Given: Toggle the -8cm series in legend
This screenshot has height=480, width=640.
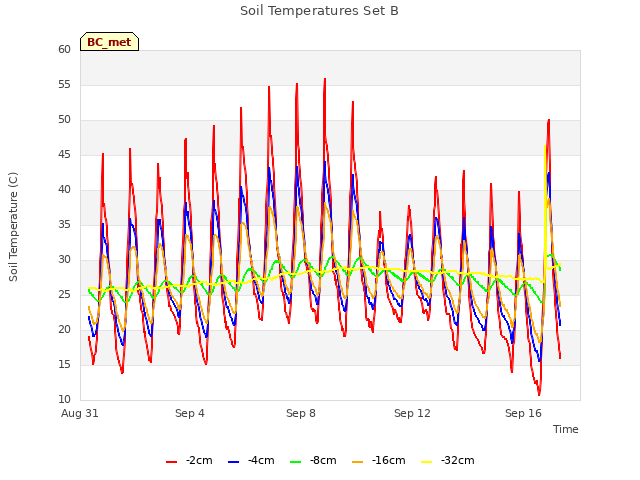Looking at the screenshot, I should 313,460.
